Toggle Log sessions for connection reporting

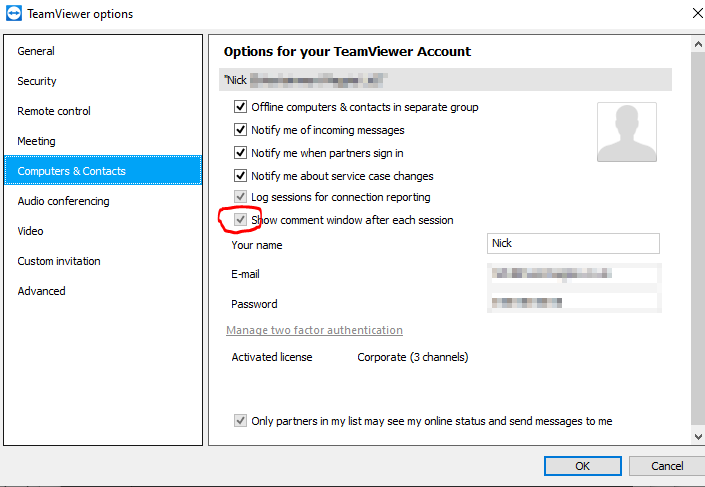coord(241,197)
